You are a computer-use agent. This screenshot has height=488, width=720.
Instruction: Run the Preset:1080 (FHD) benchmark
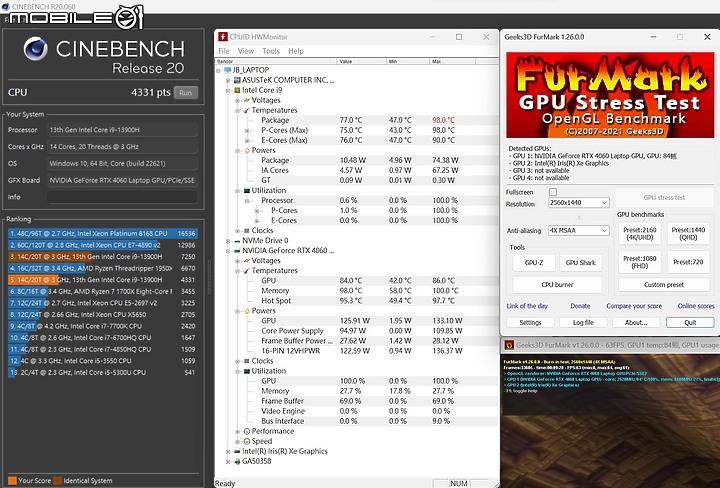(640, 262)
